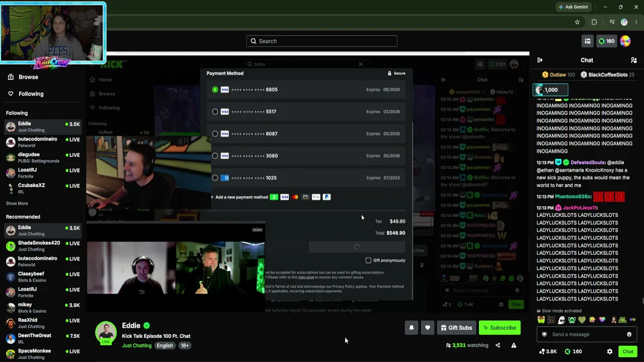Select the BlackCoffeeSlots gifter entry

[607, 75]
